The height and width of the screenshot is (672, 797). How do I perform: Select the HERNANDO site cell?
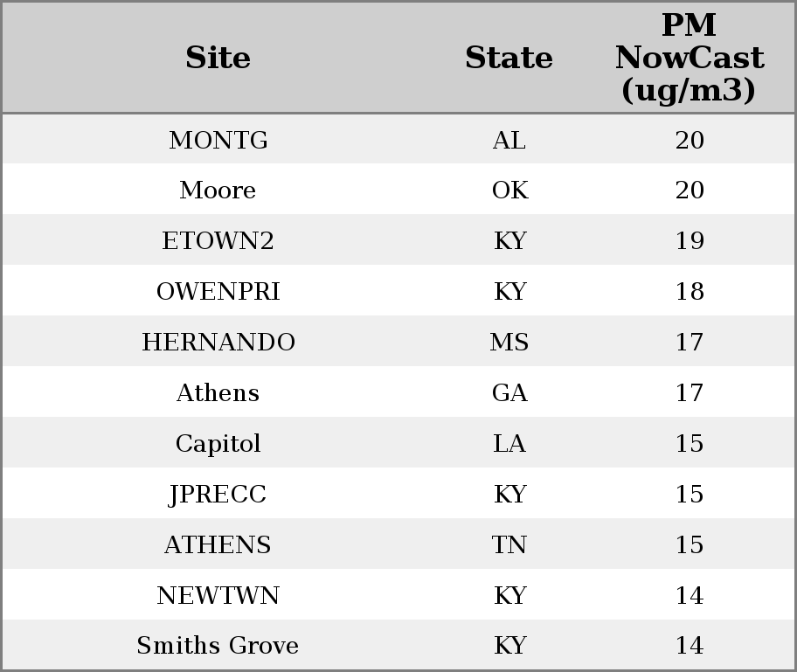pyautogui.click(x=218, y=342)
